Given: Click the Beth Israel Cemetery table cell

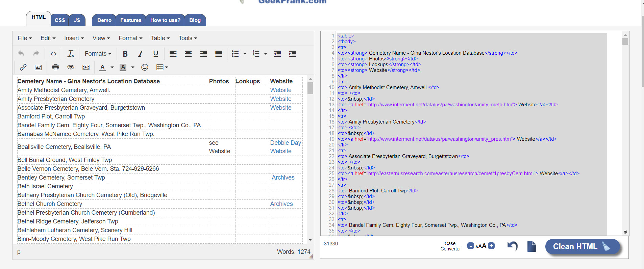Looking at the screenshot, I should click(113, 186).
